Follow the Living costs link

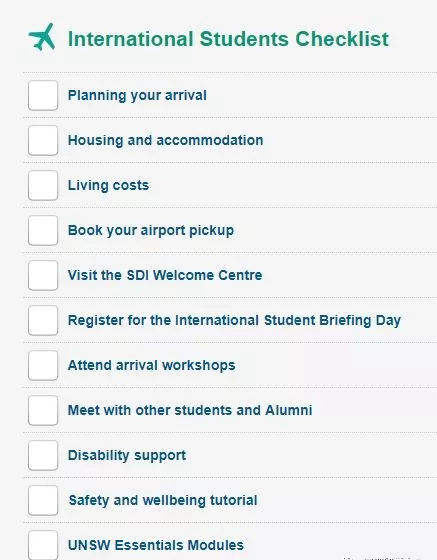(108, 186)
